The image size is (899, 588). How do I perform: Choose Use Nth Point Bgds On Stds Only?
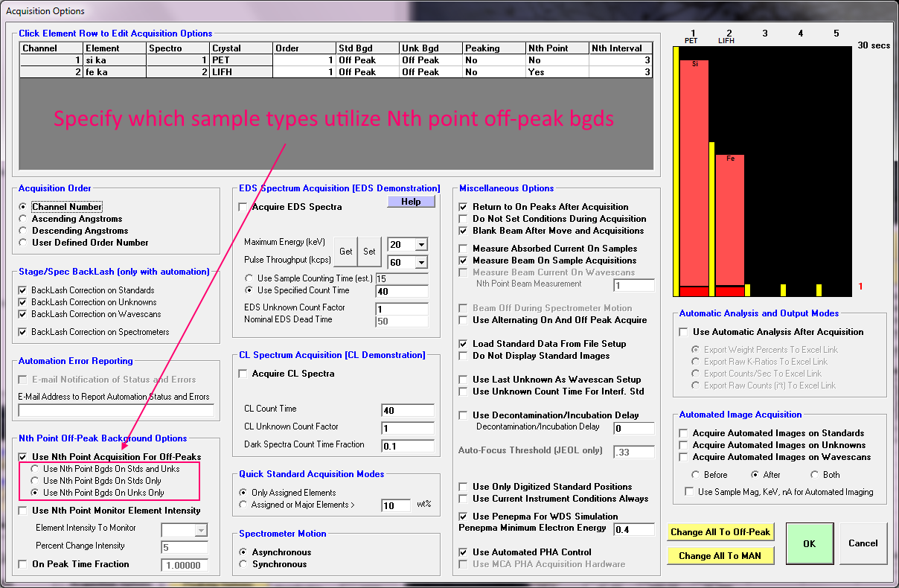tap(34, 481)
